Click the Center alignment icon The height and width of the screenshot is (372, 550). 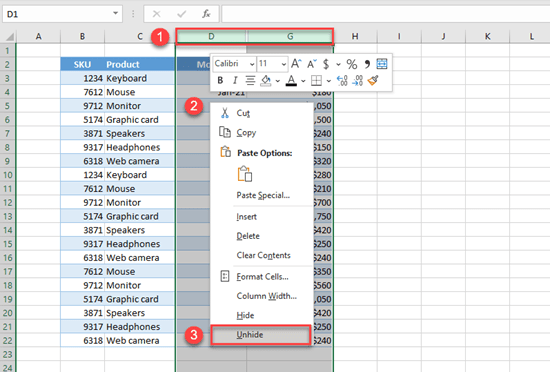click(x=250, y=81)
